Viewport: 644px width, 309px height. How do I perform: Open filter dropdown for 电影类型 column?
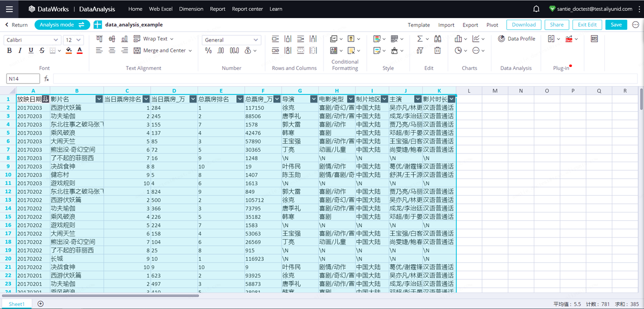coord(351,99)
